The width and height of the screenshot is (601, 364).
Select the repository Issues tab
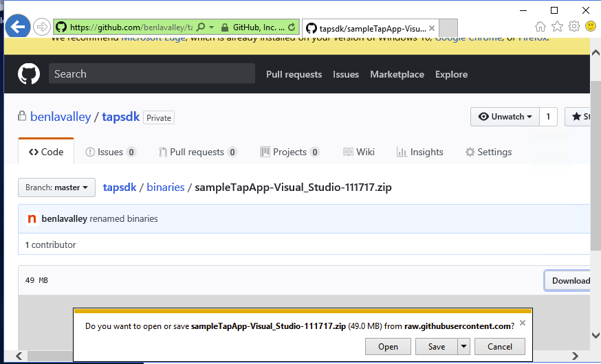111,152
